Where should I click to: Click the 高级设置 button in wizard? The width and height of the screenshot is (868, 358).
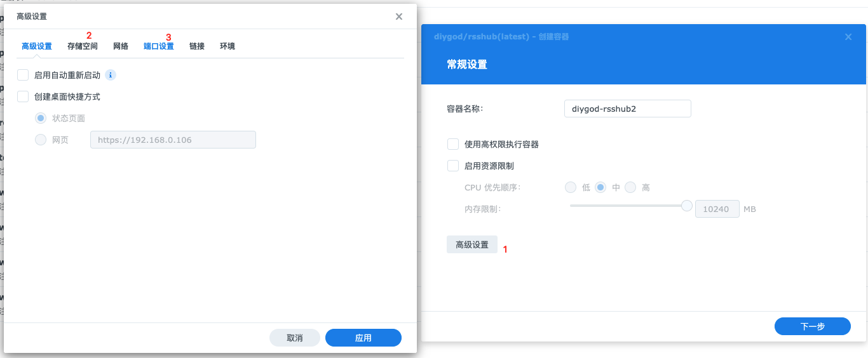point(472,245)
